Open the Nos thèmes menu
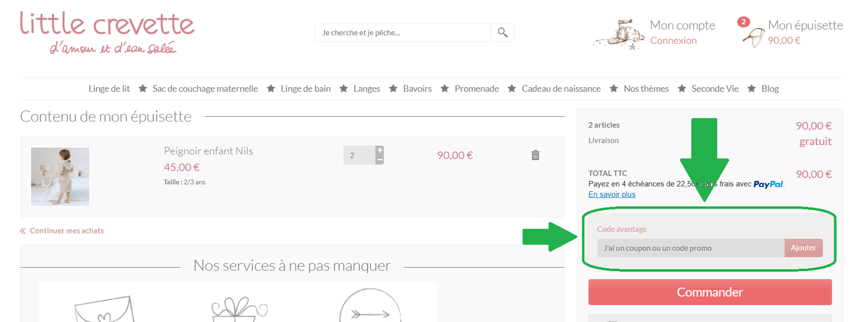This screenshot has height=322, width=868. 646,88
